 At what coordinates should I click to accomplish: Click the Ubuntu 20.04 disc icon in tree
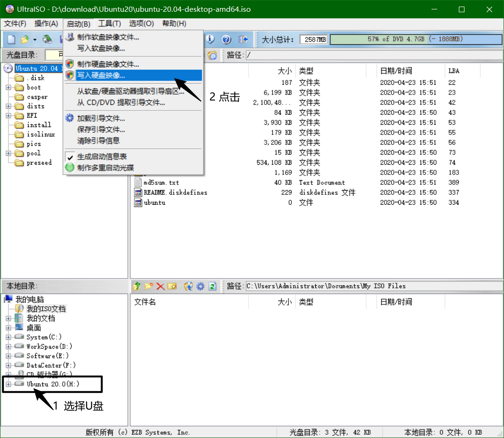click(8, 68)
